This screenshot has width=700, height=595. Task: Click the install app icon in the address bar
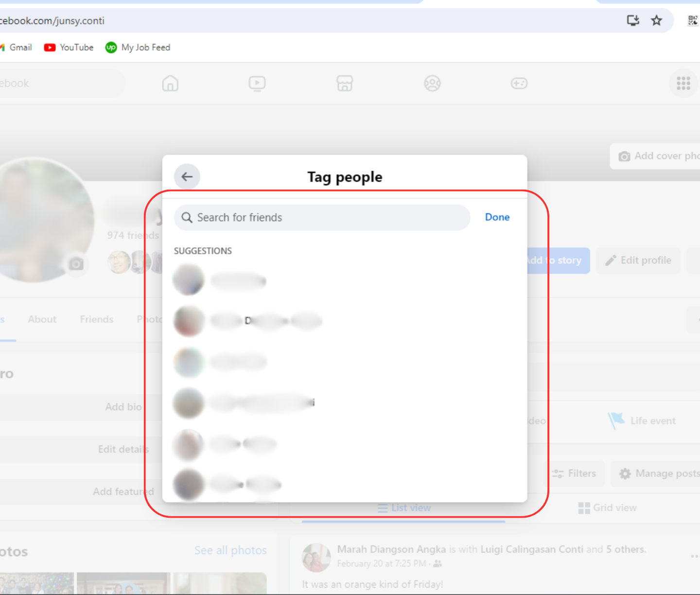click(x=633, y=20)
